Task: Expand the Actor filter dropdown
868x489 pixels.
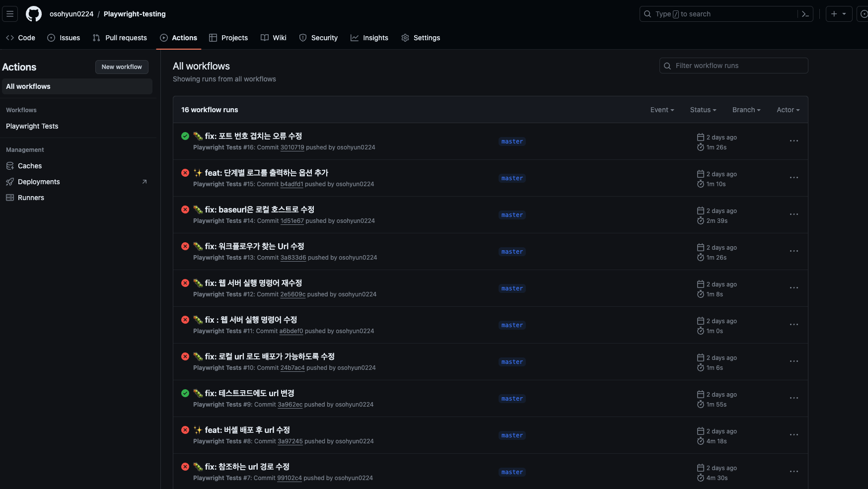Action: [788, 110]
